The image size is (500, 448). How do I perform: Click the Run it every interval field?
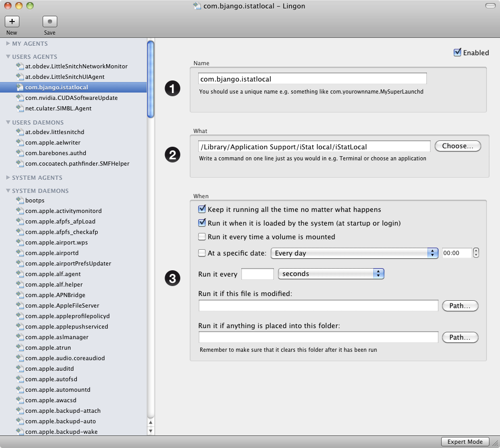258,274
